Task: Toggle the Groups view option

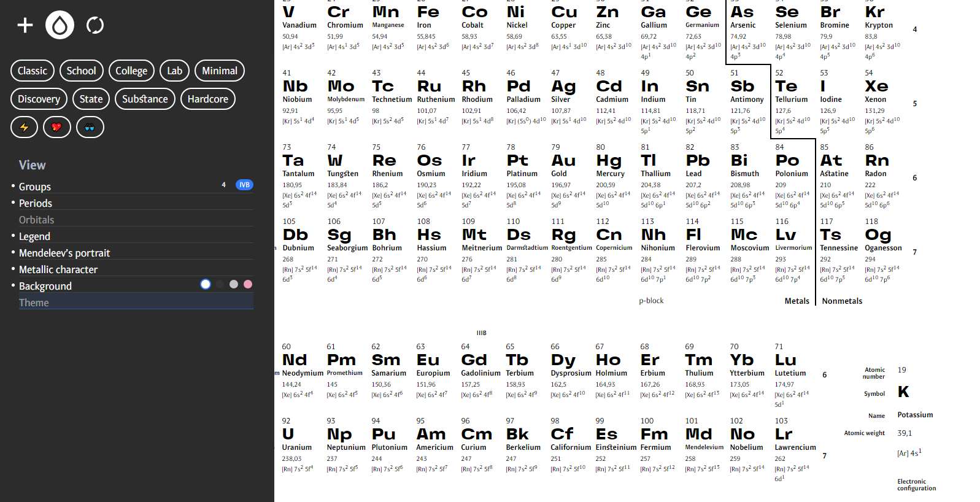Action: [35, 187]
